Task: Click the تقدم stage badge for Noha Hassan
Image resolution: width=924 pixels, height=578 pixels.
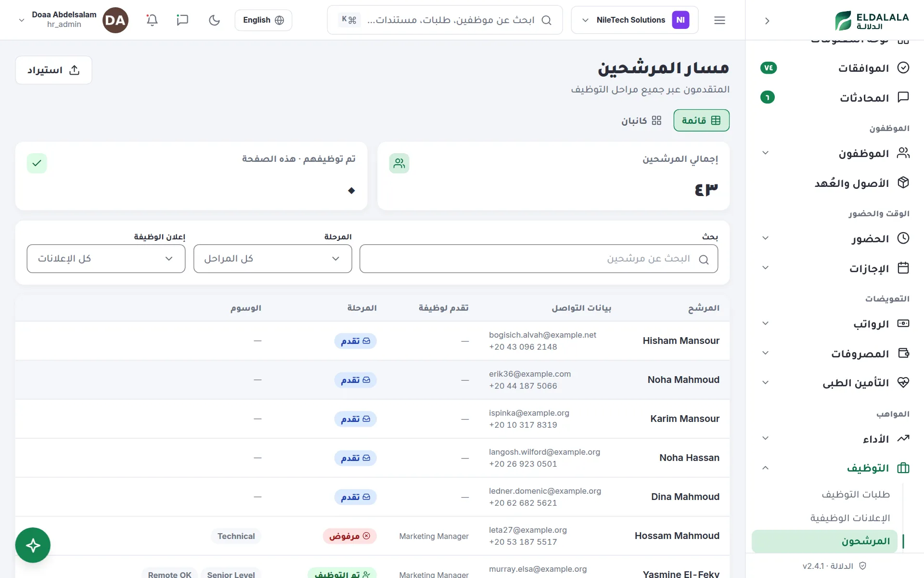Action: point(356,458)
